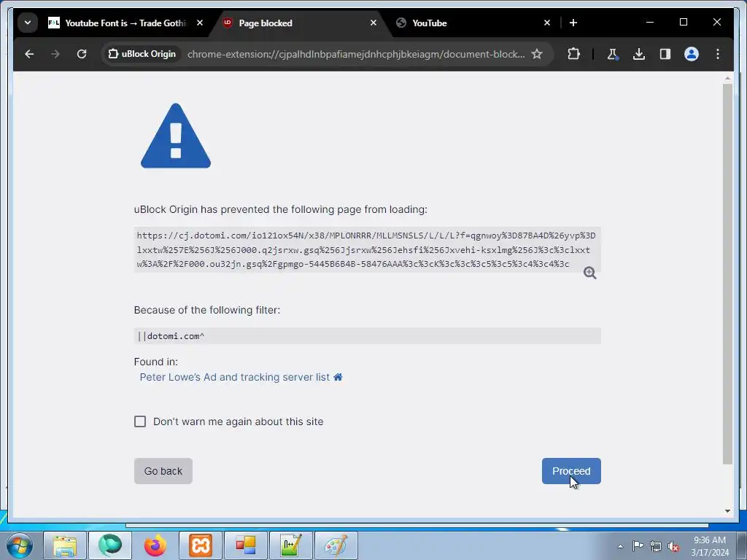
Task: Click the muted volume tray icon
Action: point(673,546)
